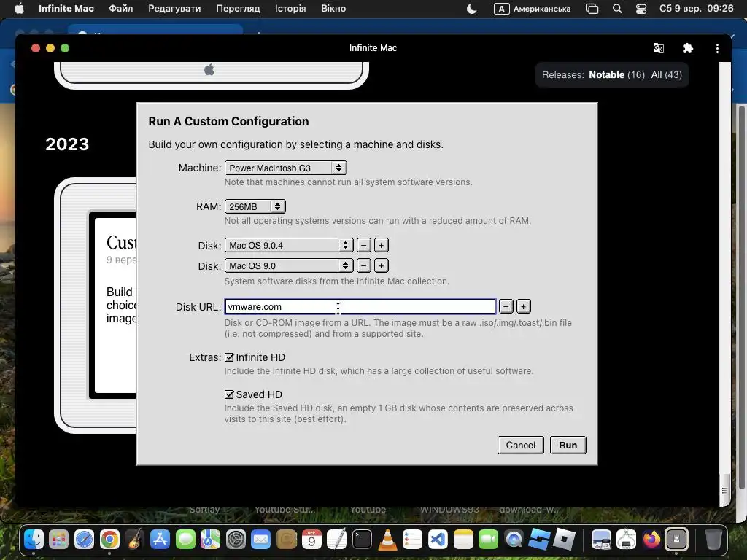This screenshot has width=747, height=560.
Task: Open the Вікно menu
Action: 333,9
